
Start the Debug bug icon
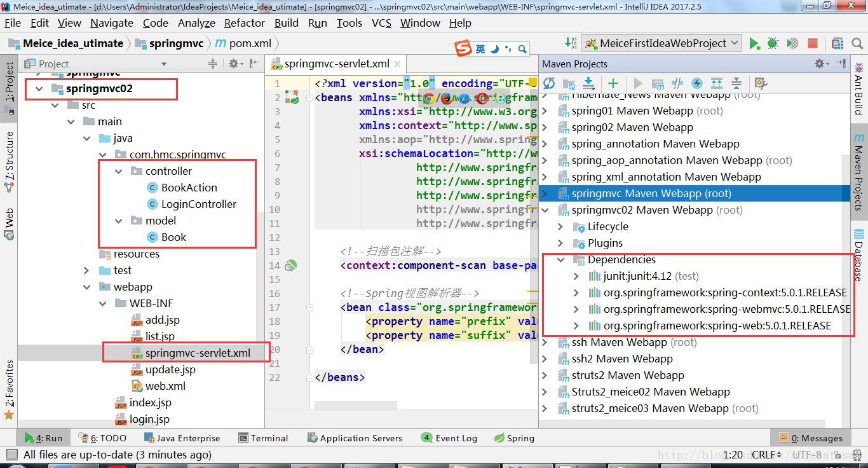point(773,43)
